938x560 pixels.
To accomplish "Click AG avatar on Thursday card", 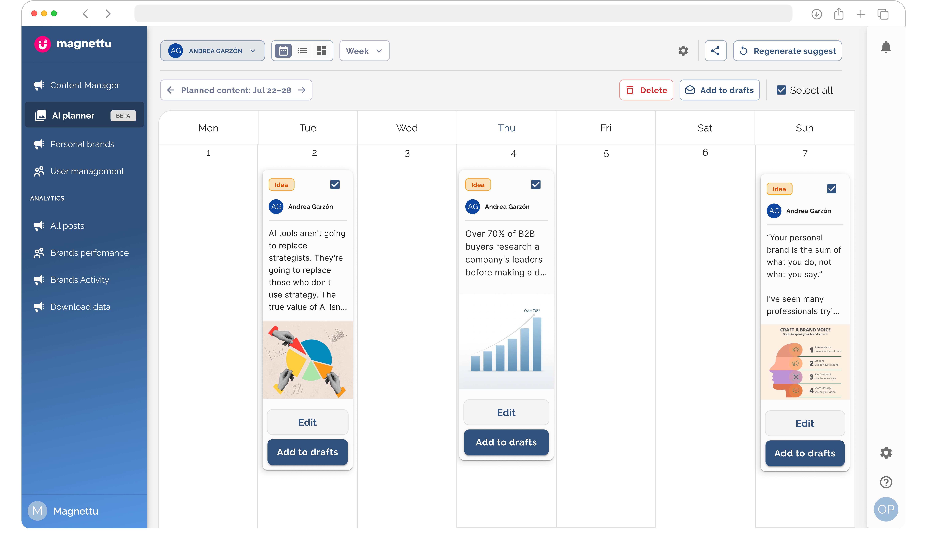I will tap(473, 206).
